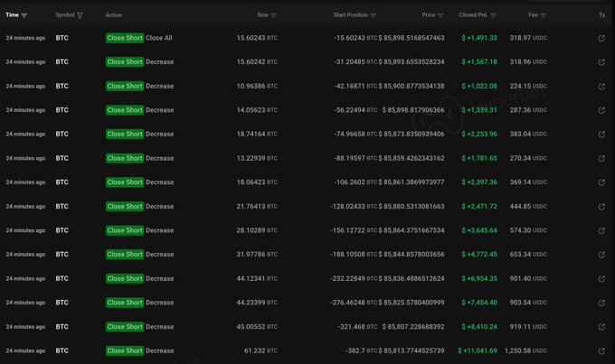Sort by the Time column arrow
The width and height of the screenshot is (615, 364).
click(24, 15)
